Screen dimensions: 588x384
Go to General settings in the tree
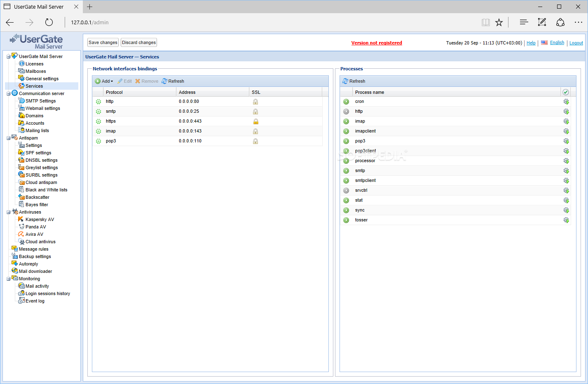tap(42, 79)
